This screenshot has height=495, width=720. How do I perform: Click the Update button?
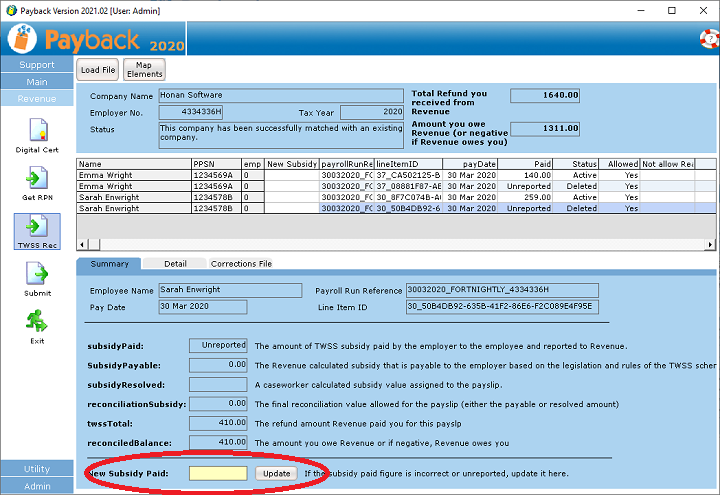(274, 472)
